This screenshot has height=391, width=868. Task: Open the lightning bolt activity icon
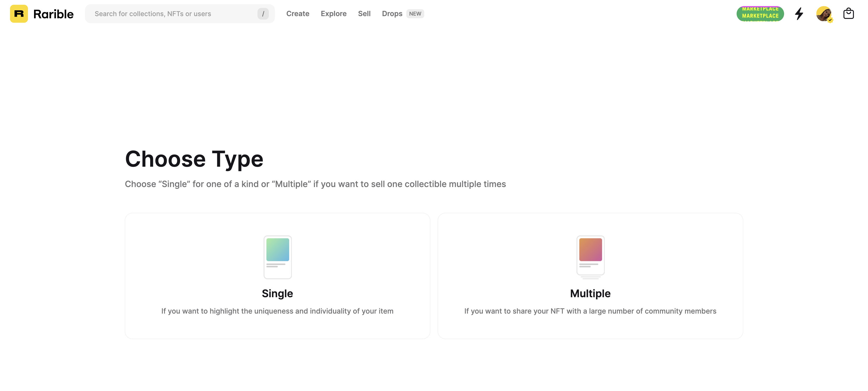coord(799,13)
